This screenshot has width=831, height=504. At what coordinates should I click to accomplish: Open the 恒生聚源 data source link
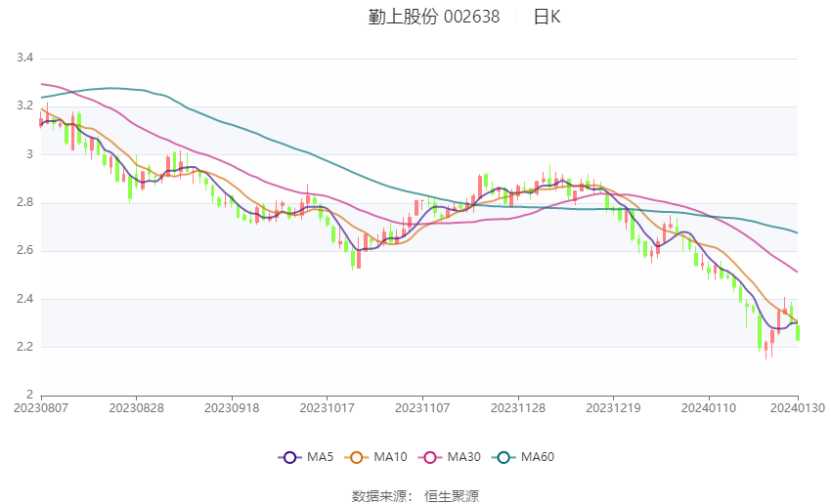pos(452,495)
